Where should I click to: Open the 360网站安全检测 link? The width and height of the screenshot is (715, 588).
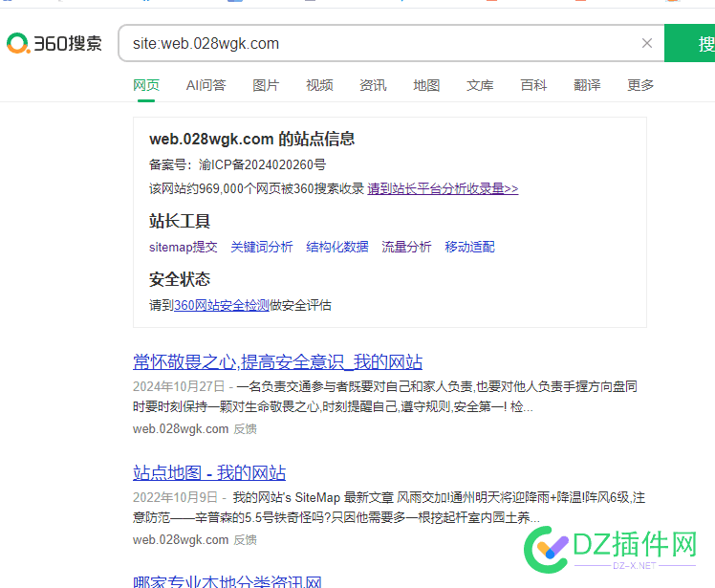(222, 305)
